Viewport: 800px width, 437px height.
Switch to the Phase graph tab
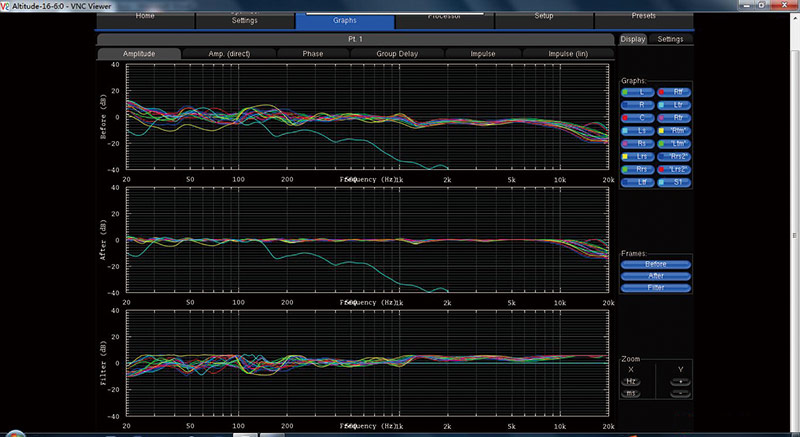[313, 54]
